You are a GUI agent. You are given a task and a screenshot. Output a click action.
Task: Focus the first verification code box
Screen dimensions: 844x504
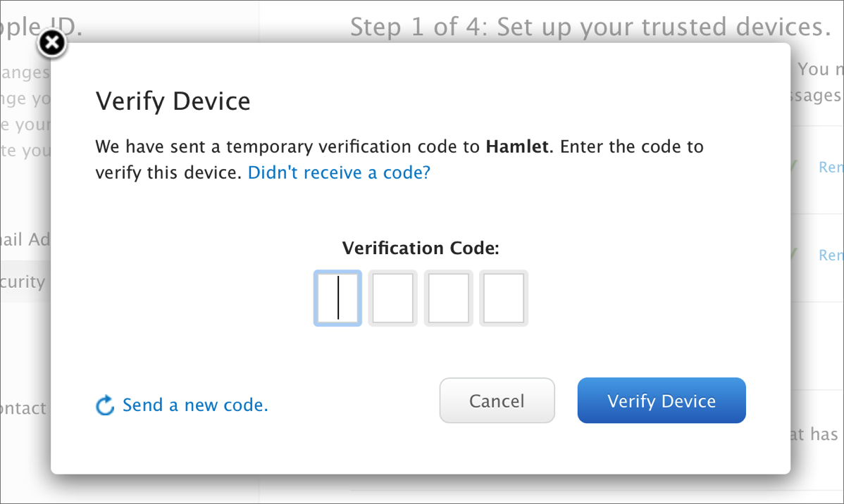[337, 298]
